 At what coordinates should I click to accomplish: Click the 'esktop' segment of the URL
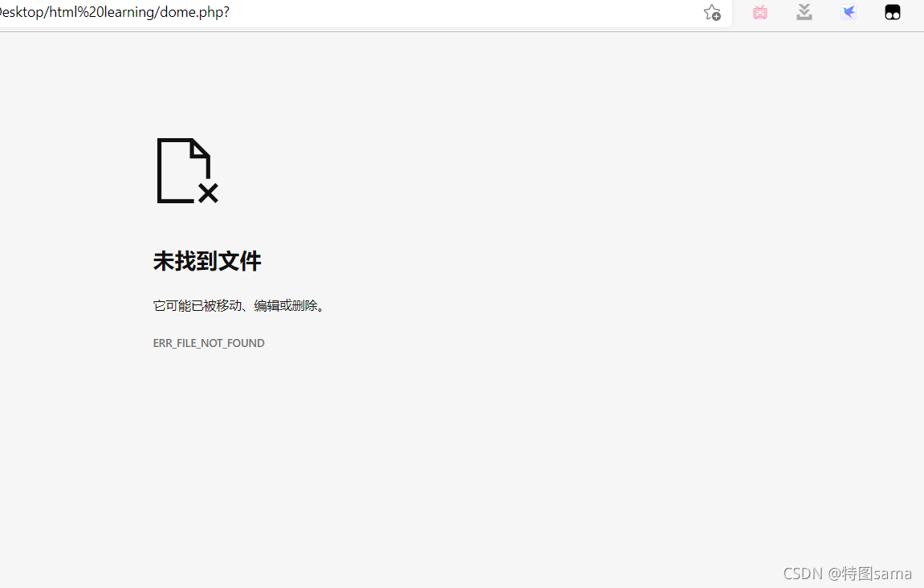coord(22,13)
